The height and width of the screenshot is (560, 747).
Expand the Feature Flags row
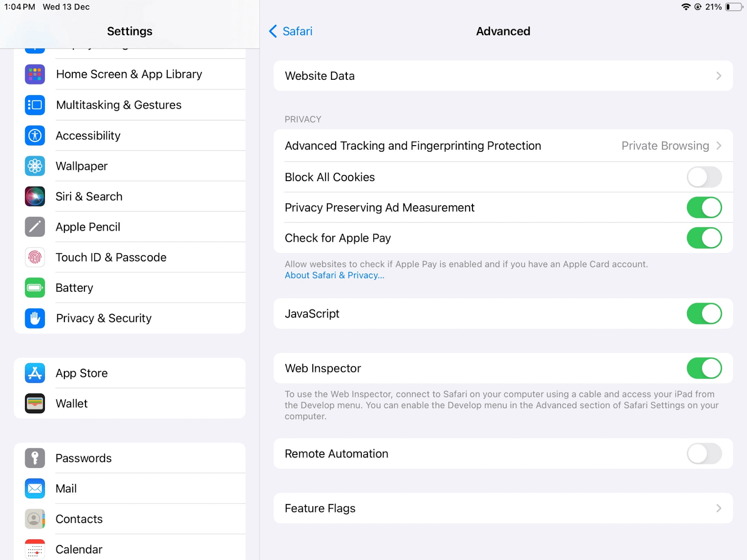click(x=503, y=508)
